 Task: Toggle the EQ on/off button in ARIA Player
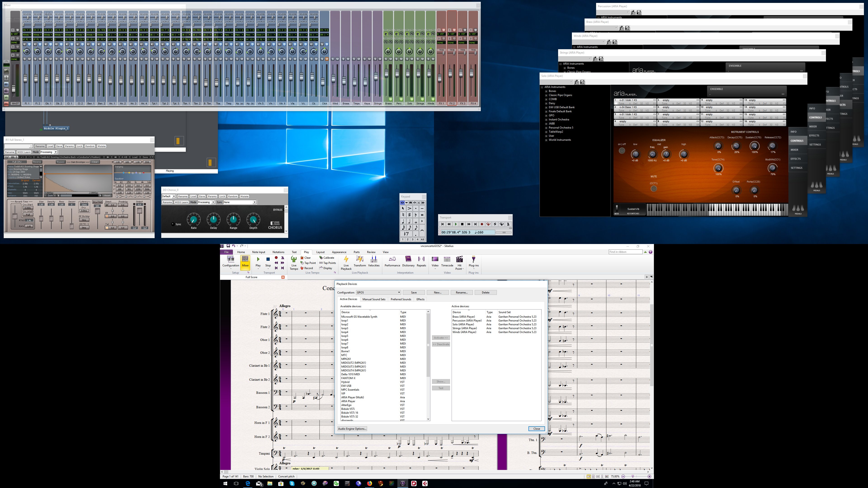click(622, 151)
